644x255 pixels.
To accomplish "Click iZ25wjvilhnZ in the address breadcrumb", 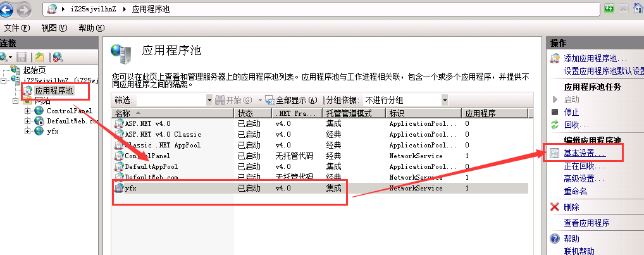I will tap(94, 9).
